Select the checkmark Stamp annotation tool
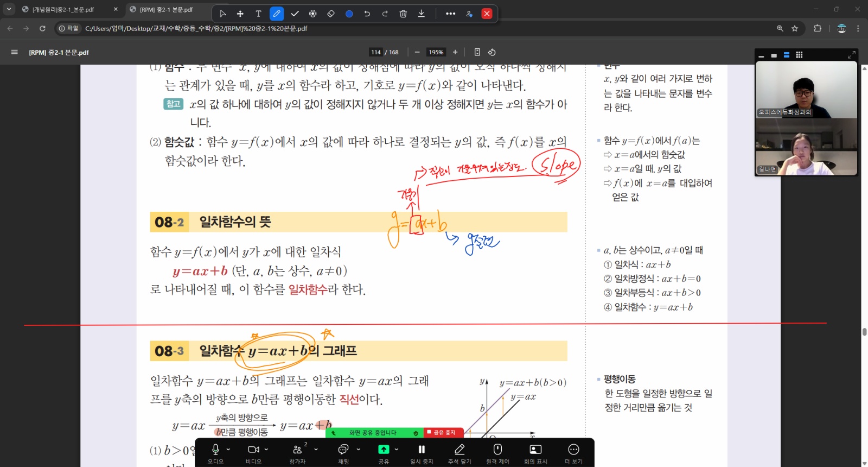This screenshot has height=467, width=868. pos(295,14)
